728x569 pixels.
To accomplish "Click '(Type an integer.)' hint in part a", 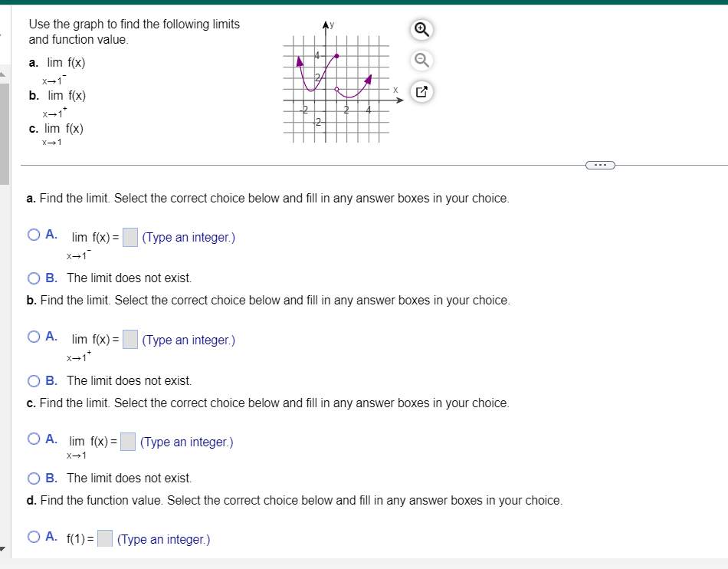I will point(189,238).
